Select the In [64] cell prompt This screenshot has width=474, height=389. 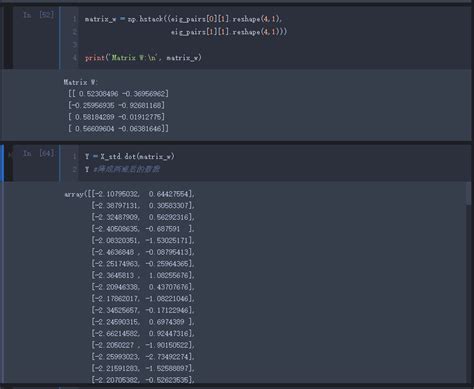click(x=38, y=153)
